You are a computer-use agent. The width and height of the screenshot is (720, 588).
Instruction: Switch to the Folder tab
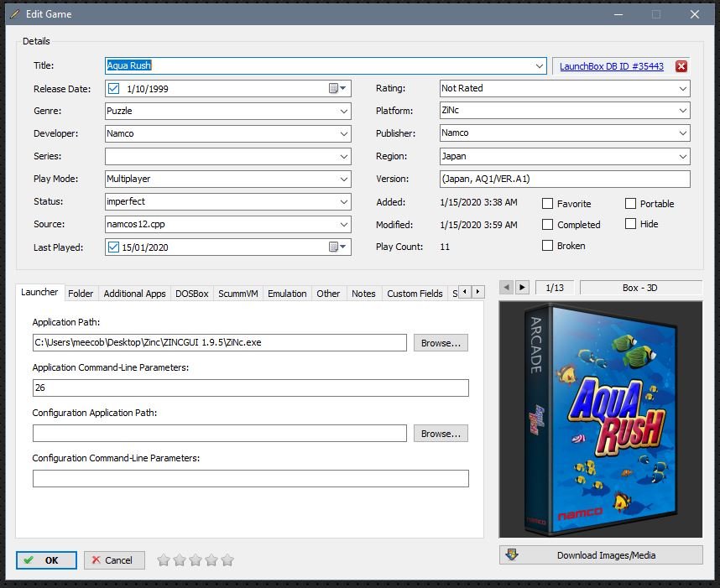pos(81,294)
